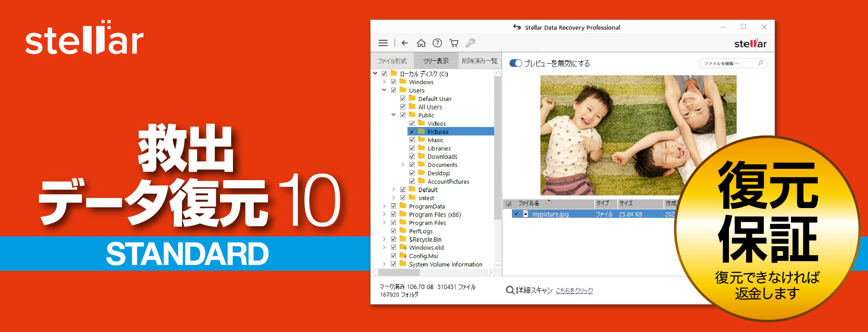Select the Desktop folder

coord(438,173)
